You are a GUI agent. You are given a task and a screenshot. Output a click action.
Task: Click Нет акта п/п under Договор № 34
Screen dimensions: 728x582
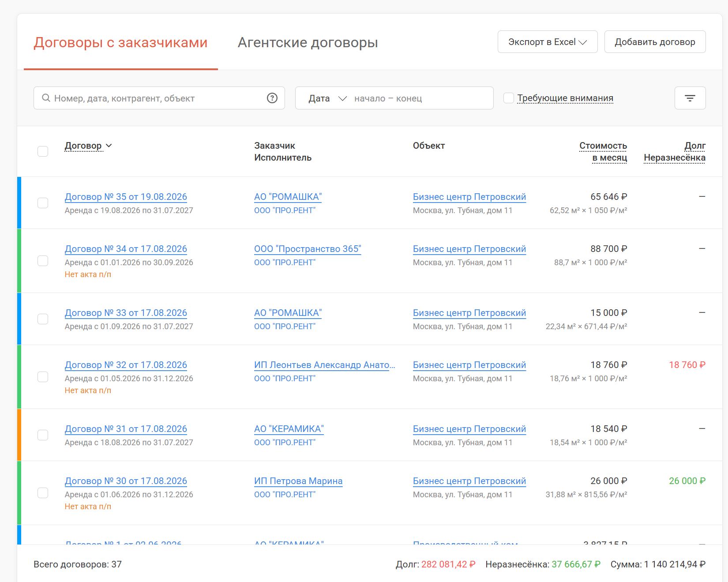pos(88,274)
